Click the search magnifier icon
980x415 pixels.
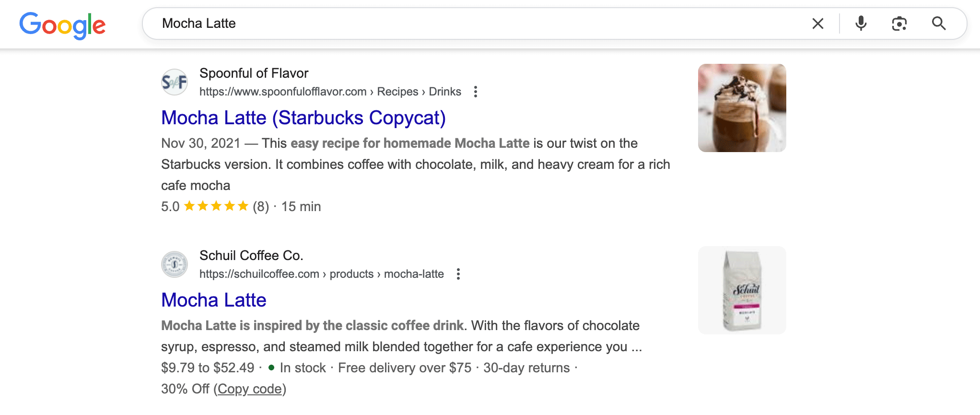[938, 24]
